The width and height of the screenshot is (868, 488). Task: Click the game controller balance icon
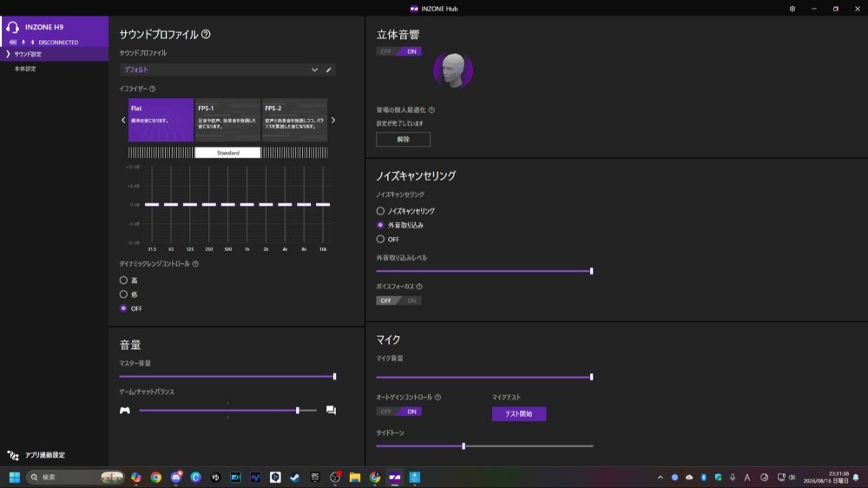tap(125, 411)
